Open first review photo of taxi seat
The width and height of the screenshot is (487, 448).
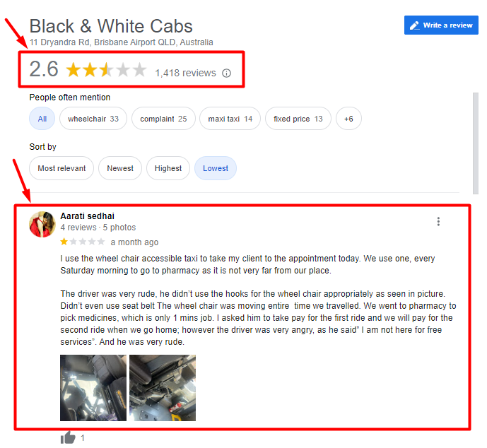(93, 388)
